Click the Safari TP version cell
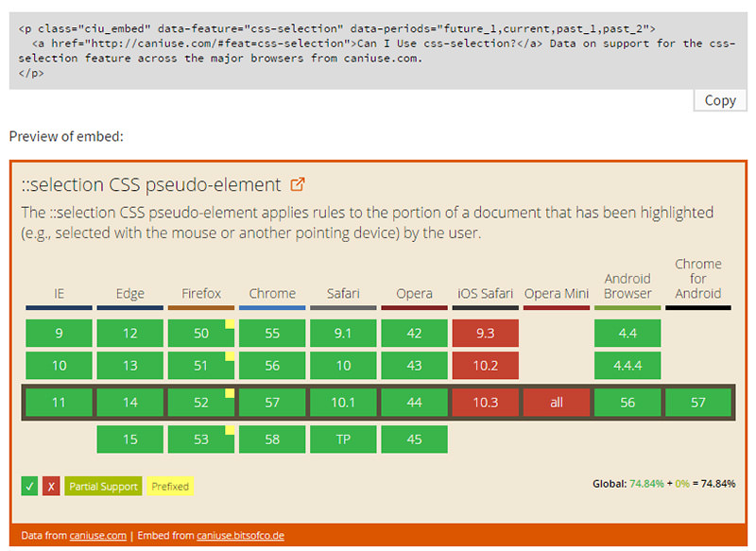The image size is (756, 551). pos(343,439)
